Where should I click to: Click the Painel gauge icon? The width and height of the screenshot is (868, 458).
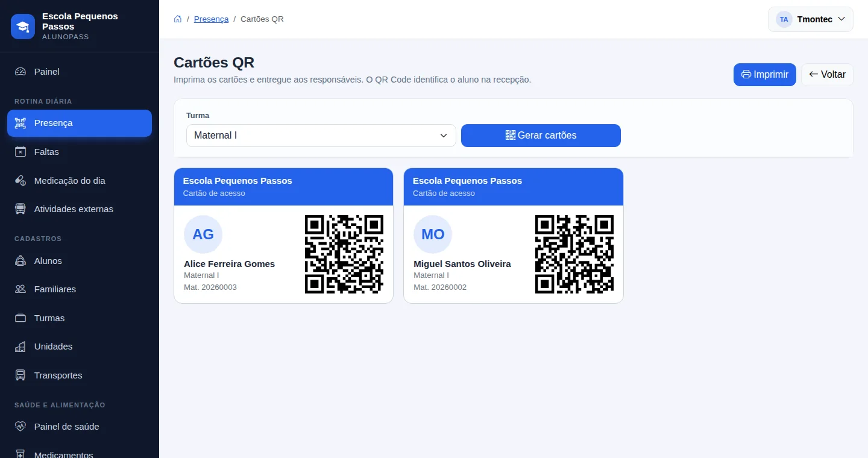click(20, 72)
